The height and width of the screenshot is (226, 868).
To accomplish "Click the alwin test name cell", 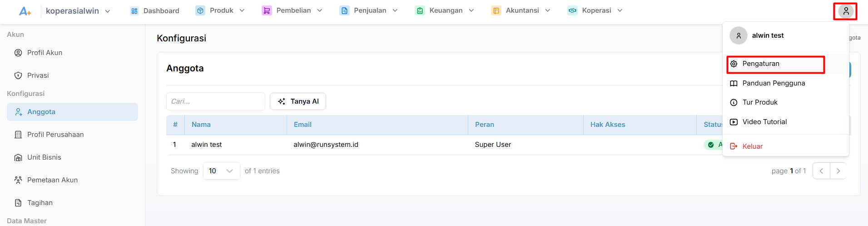I will click(x=207, y=145).
